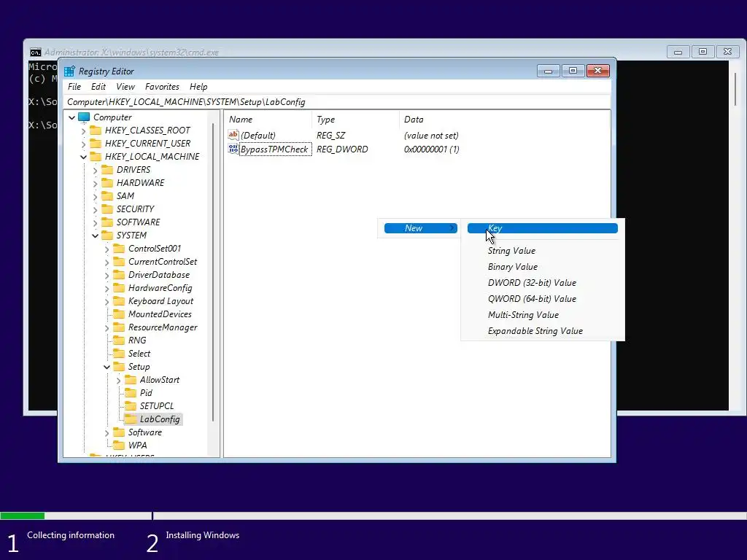Maximize the Registry Editor window
Image resolution: width=747 pixels, height=560 pixels.
pos(573,71)
